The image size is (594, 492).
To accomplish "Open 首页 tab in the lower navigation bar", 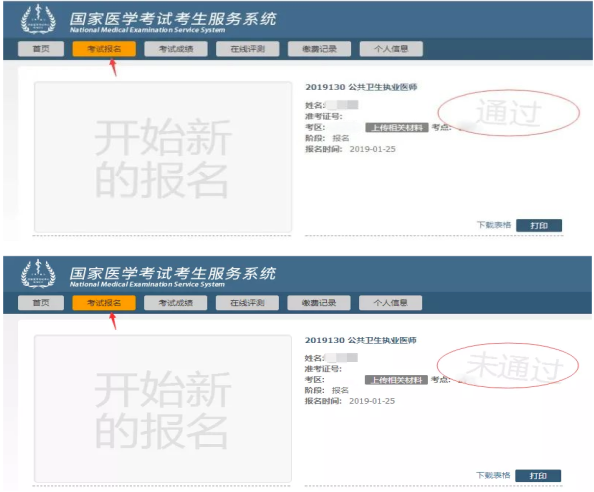I will click(41, 303).
